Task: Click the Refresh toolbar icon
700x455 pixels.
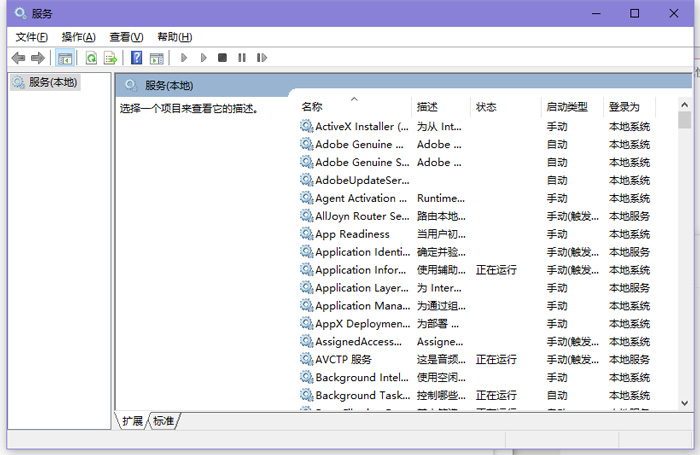Action: pos(91,58)
